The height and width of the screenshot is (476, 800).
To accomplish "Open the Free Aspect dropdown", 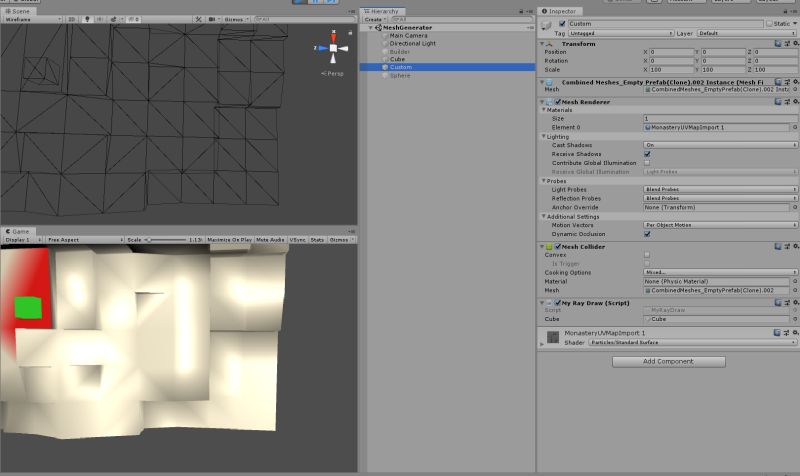I will pyautogui.click(x=84, y=239).
